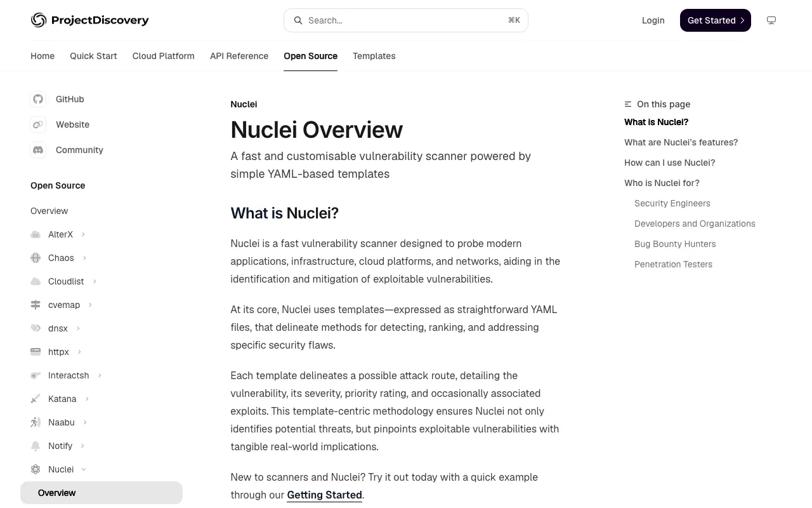Expand the Cloudlist section chevron

[x=95, y=281]
